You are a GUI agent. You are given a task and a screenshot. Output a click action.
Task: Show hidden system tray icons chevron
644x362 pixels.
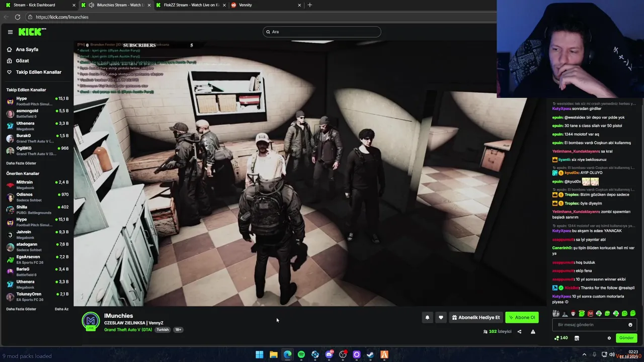tap(584, 355)
